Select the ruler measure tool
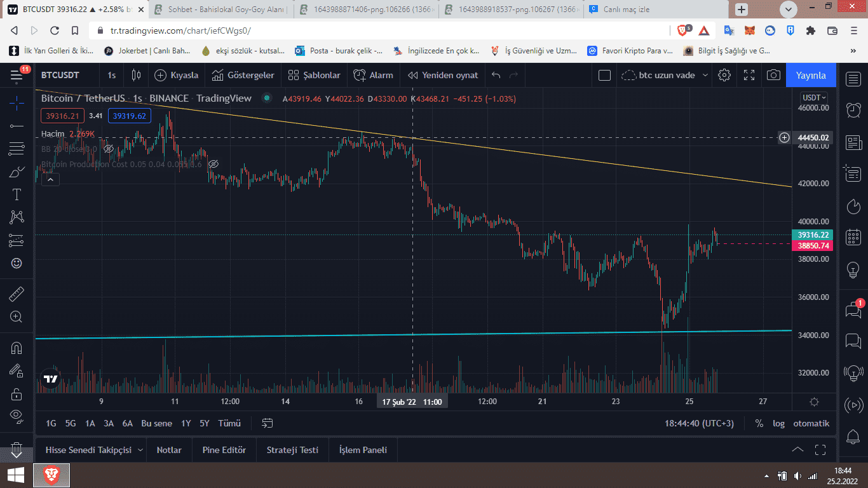This screenshot has height=488, width=868. (17, 294)
